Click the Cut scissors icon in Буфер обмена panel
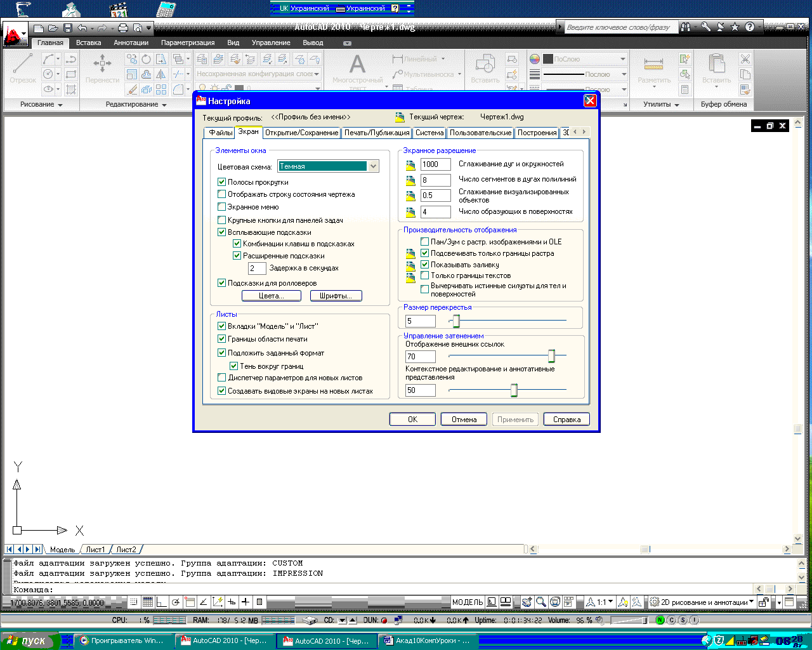 pyautogui.click(x=745, y=59)
